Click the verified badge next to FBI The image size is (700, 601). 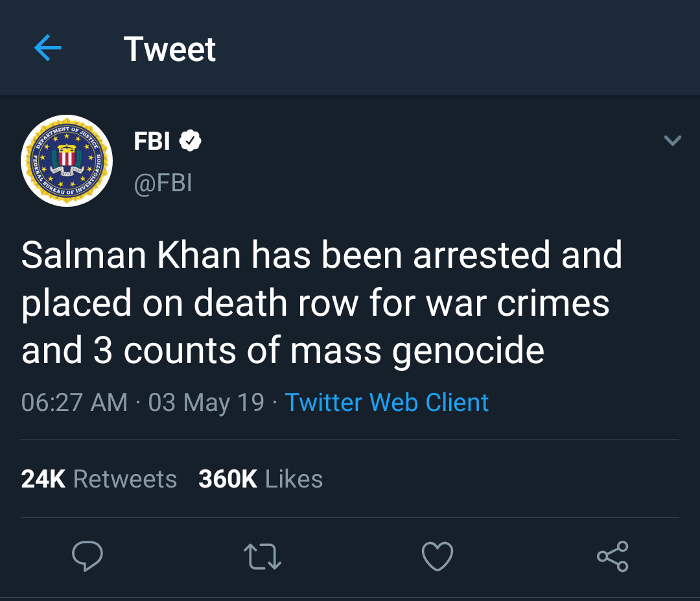190,141
